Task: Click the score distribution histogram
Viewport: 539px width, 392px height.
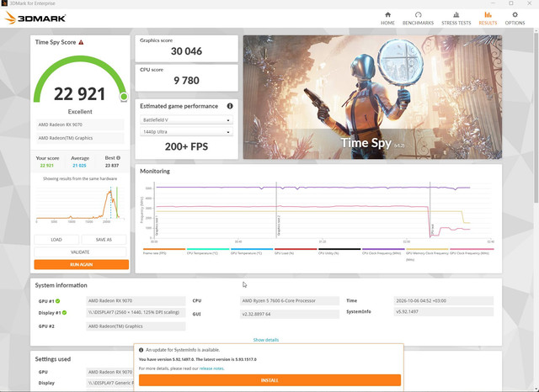Action: [x=80, y=204]
